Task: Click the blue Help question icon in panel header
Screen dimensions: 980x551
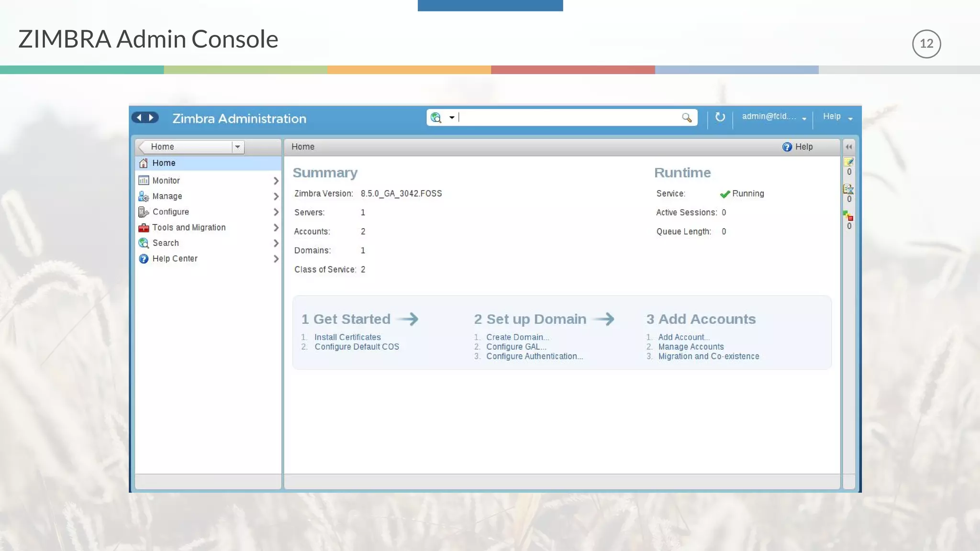Action: pos(787,147)
